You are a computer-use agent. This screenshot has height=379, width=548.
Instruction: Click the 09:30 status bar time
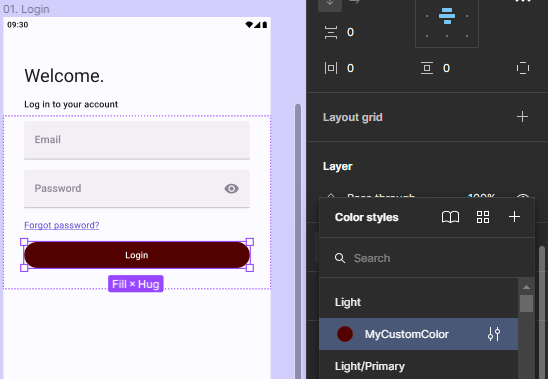click(x=18, y=25)
